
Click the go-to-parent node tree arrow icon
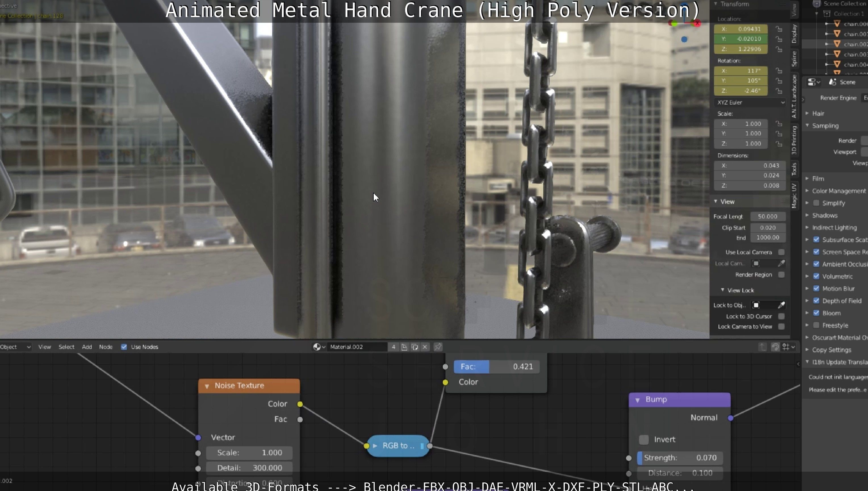pyautogui.click(x=763, y=347)
